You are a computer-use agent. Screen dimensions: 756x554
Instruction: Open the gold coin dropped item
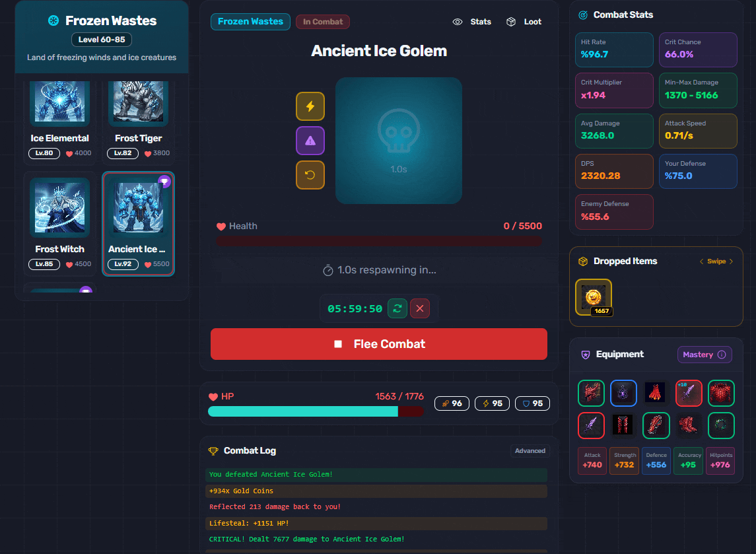[x=594, y=297]
